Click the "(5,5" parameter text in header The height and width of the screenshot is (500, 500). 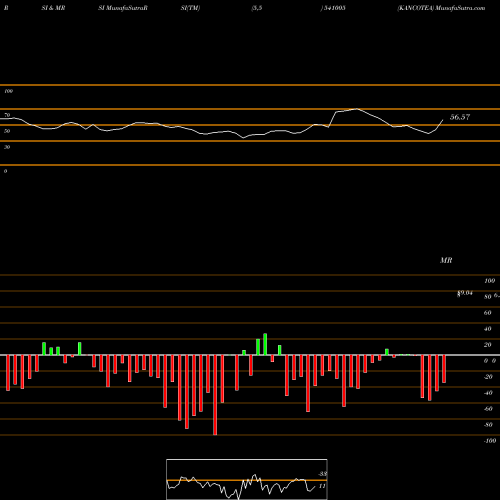click(257, 8)
